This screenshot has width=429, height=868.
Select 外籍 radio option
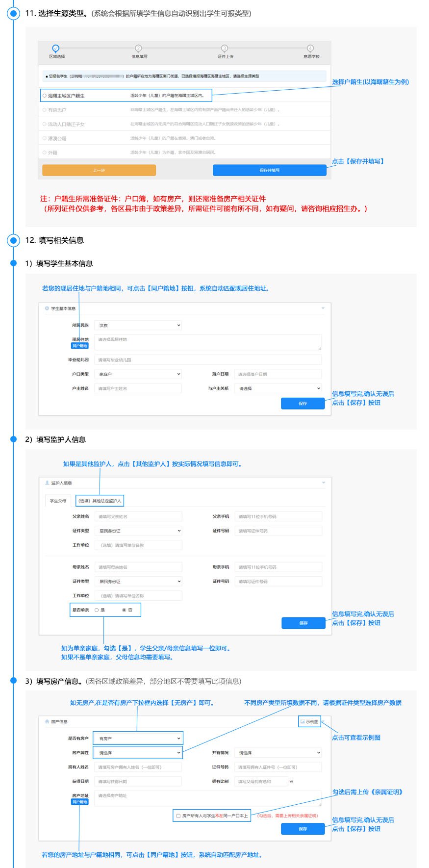(45, 153)
